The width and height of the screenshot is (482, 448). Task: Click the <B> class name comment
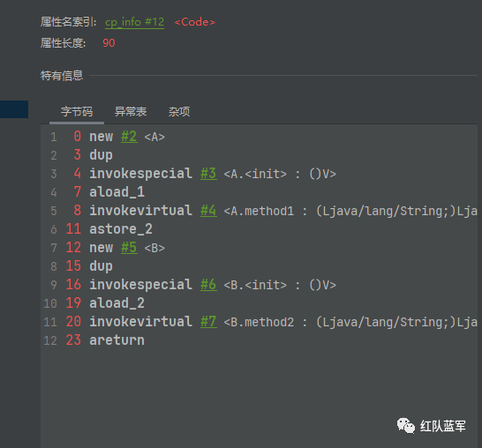pos(154,248)
